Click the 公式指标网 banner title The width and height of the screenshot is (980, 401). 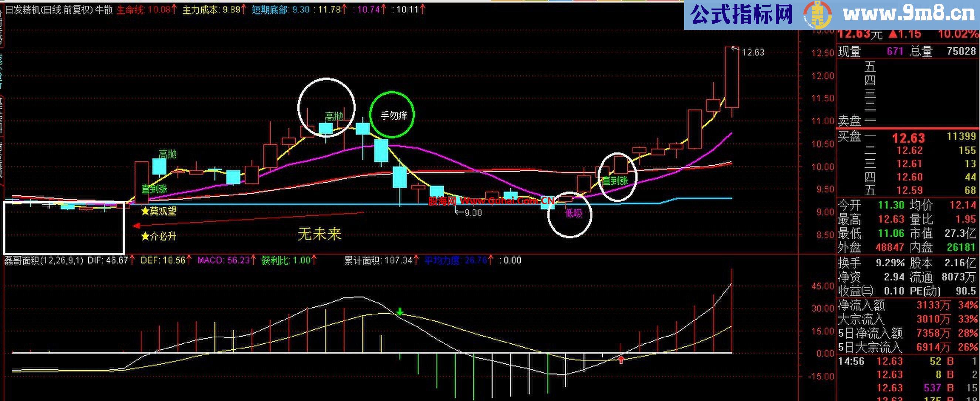point(741,14)
